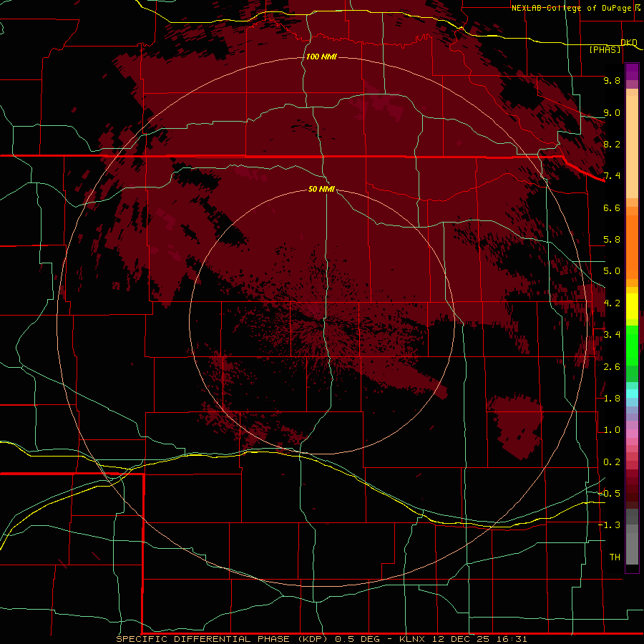Click the 12 DEC 25 16:31 timestamp

pyautogui.click(x=479, y=639)
